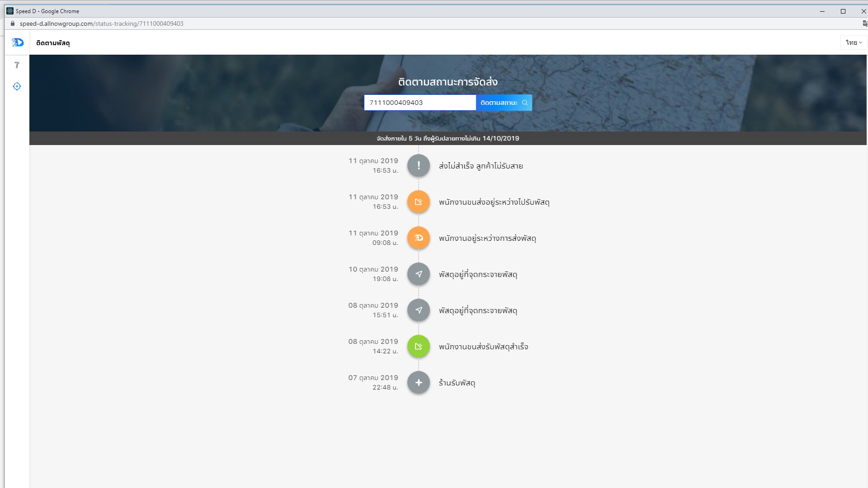Click the ร้านรับพัสดุ status entry
Viewport: 868px width, 488px height.
click(x=457, y=383)
